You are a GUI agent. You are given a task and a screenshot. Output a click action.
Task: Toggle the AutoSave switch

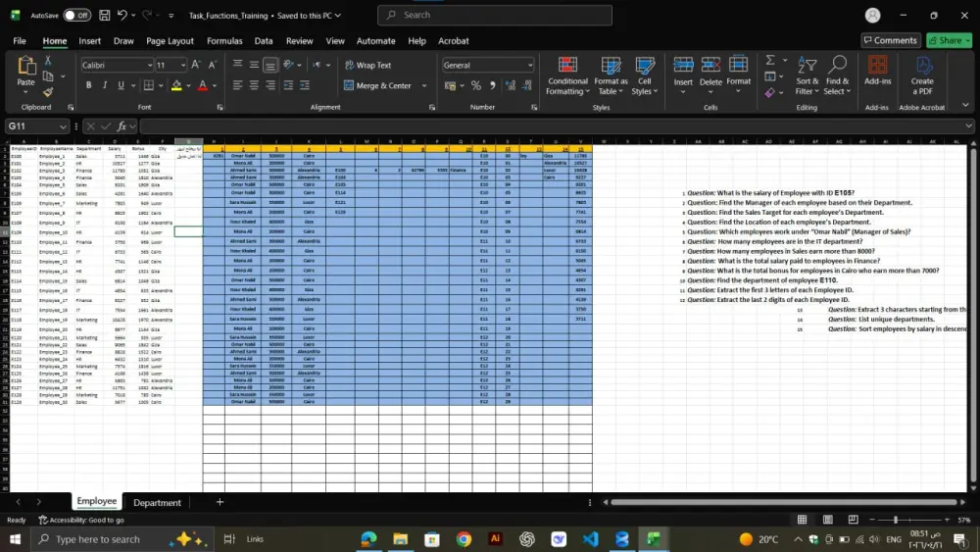(x=76, y=15)
